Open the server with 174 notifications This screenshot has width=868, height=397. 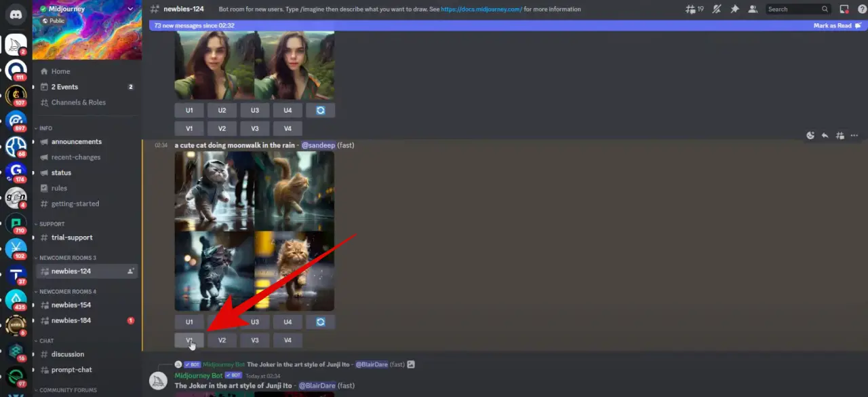(16, 172)
